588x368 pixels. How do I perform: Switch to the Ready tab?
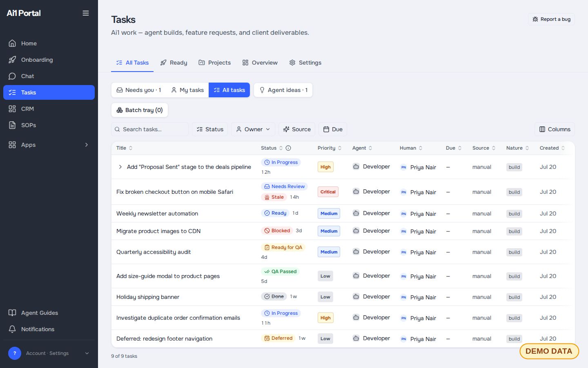(x=174, y=63)
